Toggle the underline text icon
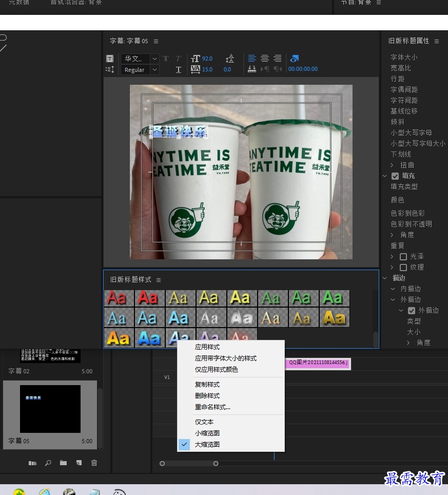The width and height of the screenshot is (448, 495). (178, 70)
